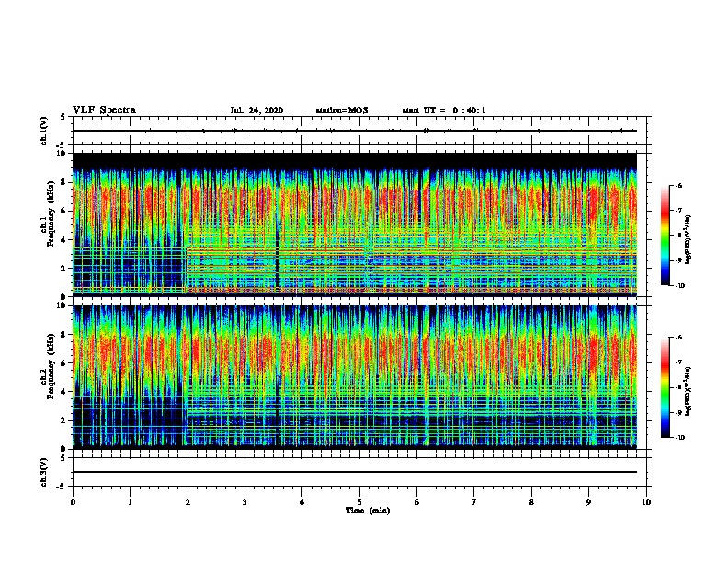The image size is (728, 563).
Task: Click the "ch.1(V)" waveform axis label
Action: click(x=44, y=131)
